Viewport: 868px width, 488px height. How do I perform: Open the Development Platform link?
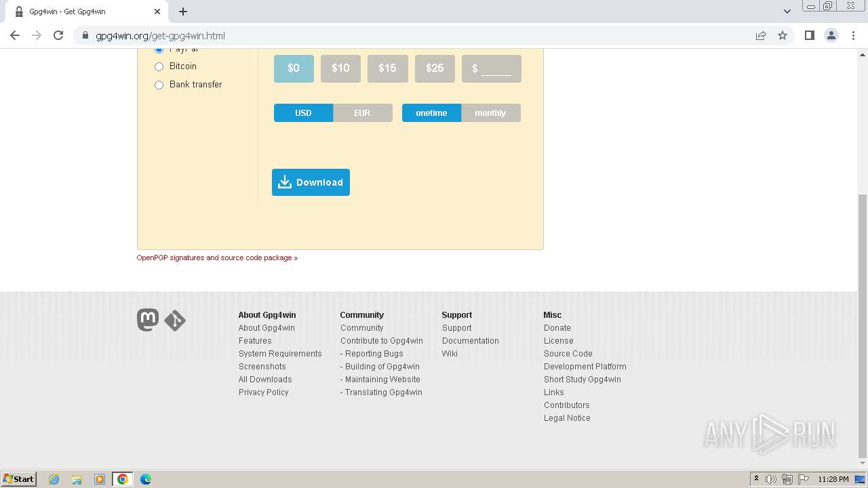point(585,367)
